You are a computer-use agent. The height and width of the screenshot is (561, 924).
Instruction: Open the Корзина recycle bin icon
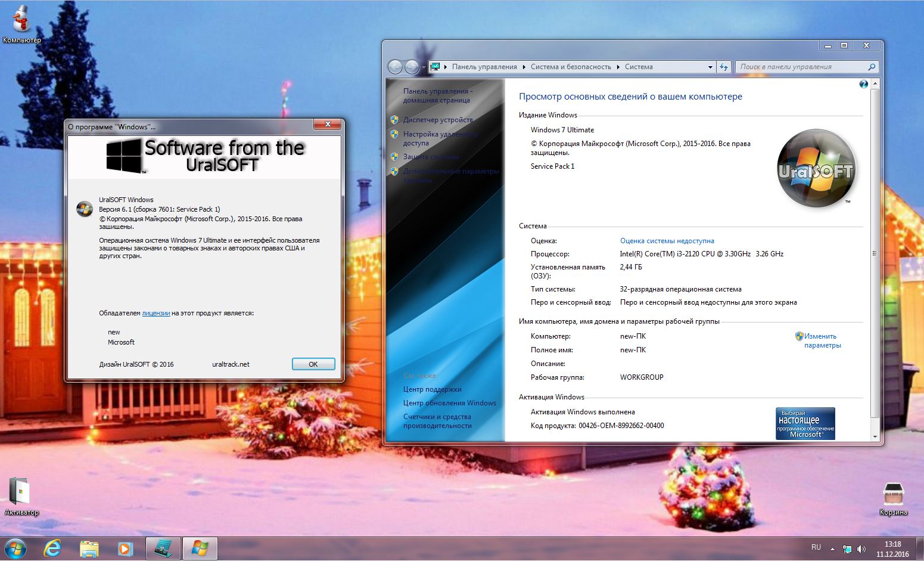(893, 498)
